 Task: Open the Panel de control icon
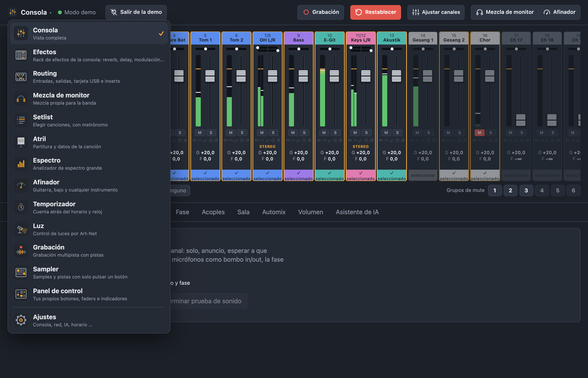[x=21, y=294]
